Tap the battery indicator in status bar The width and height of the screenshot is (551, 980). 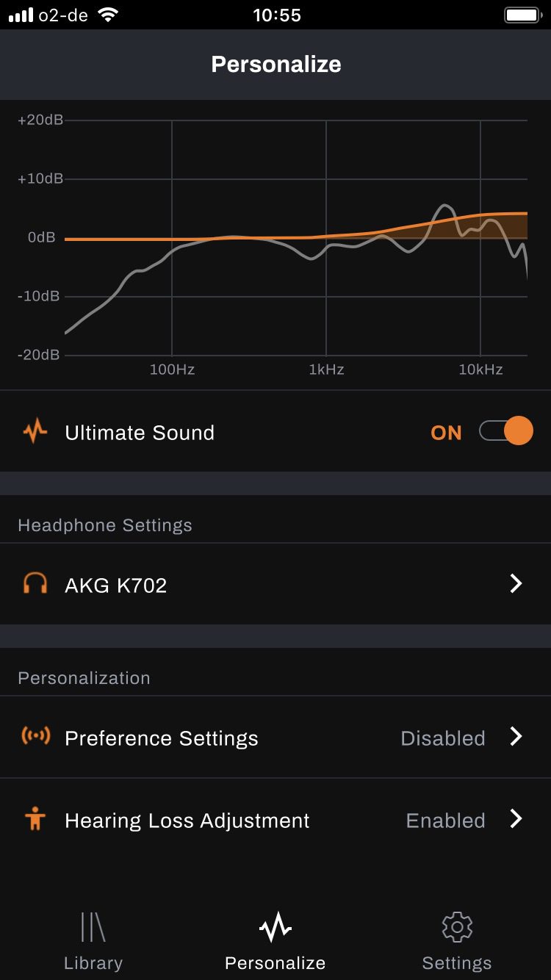pyautogui.click(x=522, y=15)
